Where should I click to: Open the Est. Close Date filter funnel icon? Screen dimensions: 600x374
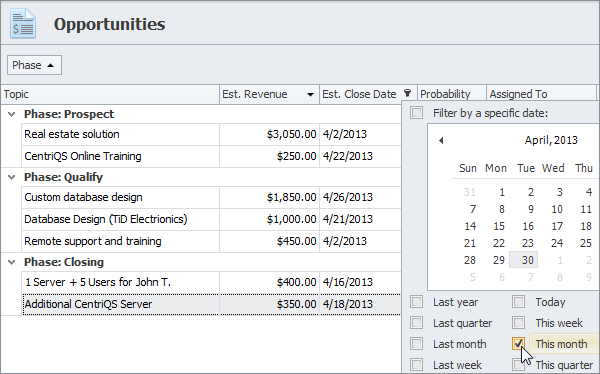tap(408, 93)
